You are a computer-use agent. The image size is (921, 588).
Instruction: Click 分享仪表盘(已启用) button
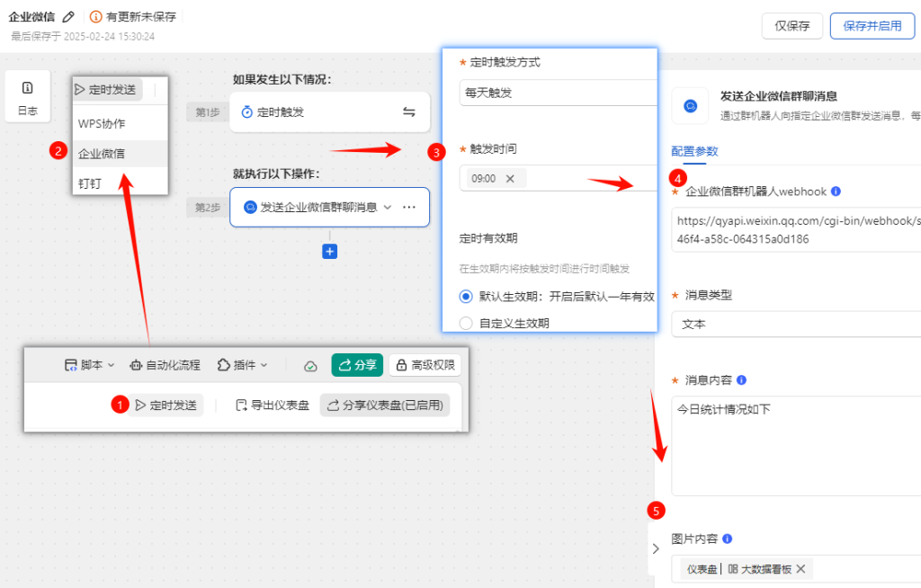pos(385,405)
